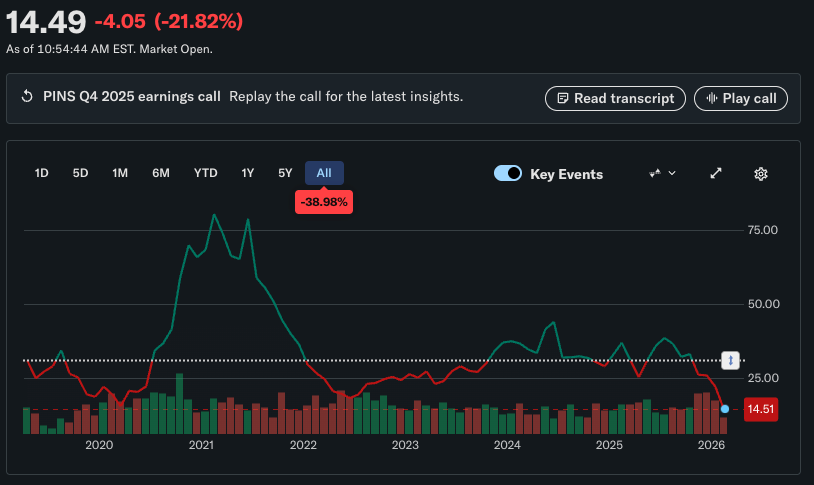Select the All time range tab

point(324,173)
